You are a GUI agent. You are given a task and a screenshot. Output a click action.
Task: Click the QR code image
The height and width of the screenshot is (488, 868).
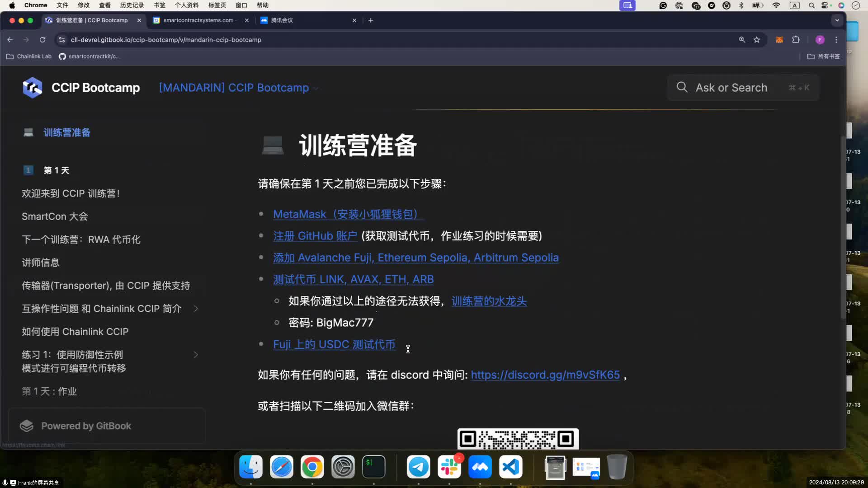click(518, 439)
